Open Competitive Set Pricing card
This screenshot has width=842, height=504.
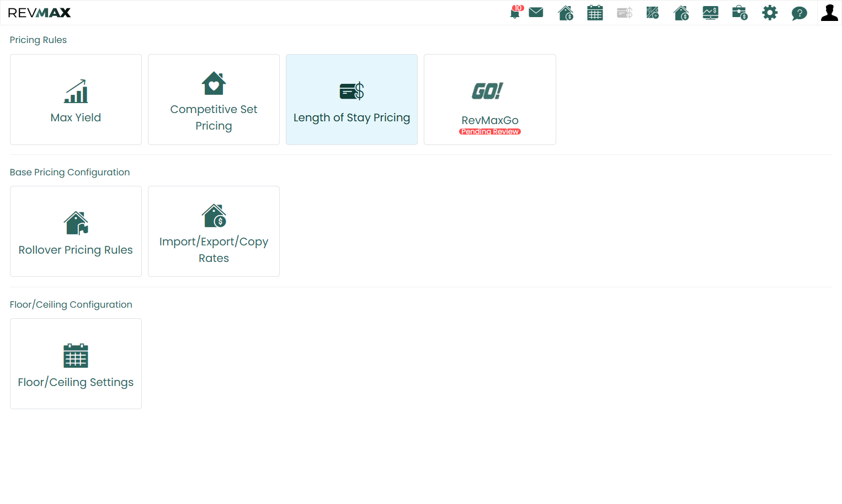pyautogui.click(x=214, y=99)
